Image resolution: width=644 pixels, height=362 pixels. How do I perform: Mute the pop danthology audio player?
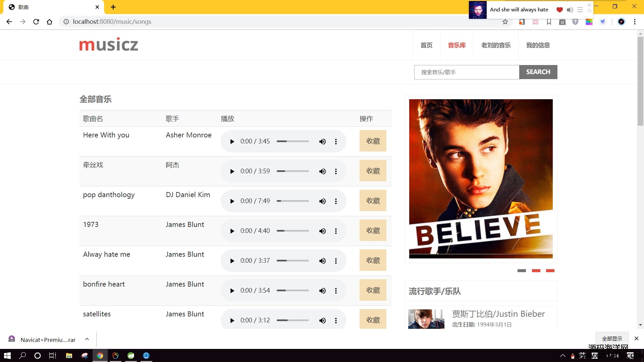(322, 201)
